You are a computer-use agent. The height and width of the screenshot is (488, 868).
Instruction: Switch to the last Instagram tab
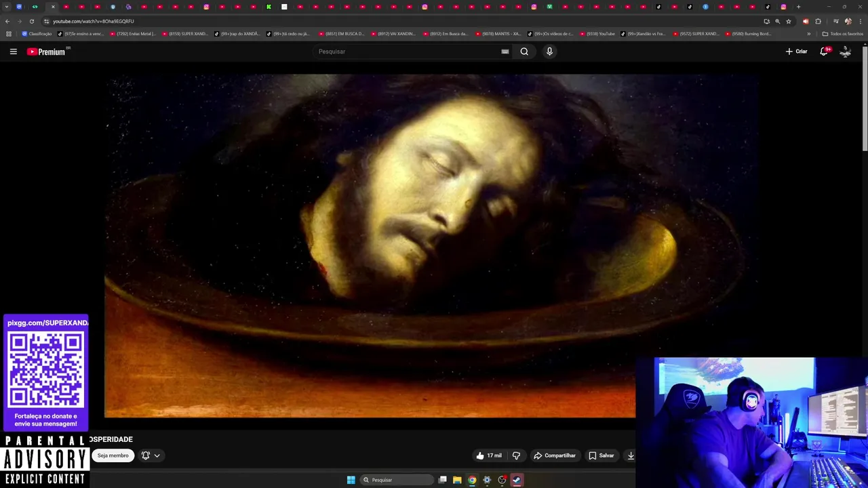point(783,7)
